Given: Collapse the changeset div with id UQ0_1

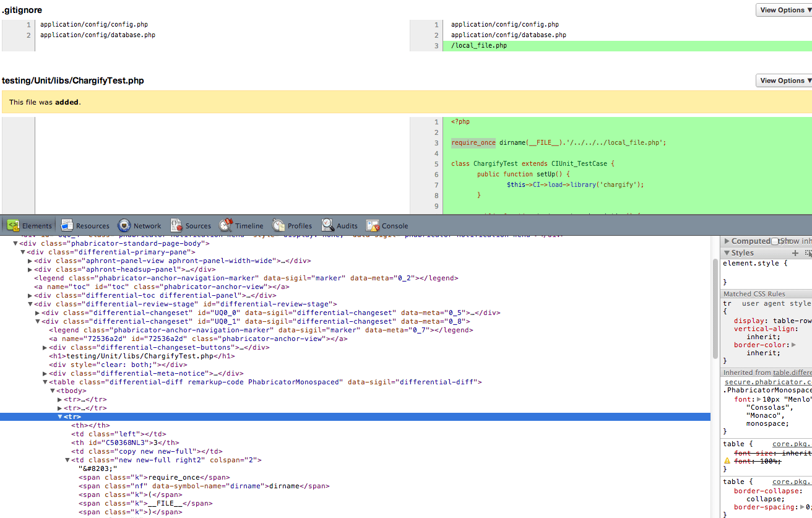Looking at the screenshot, I should [38, 322].
